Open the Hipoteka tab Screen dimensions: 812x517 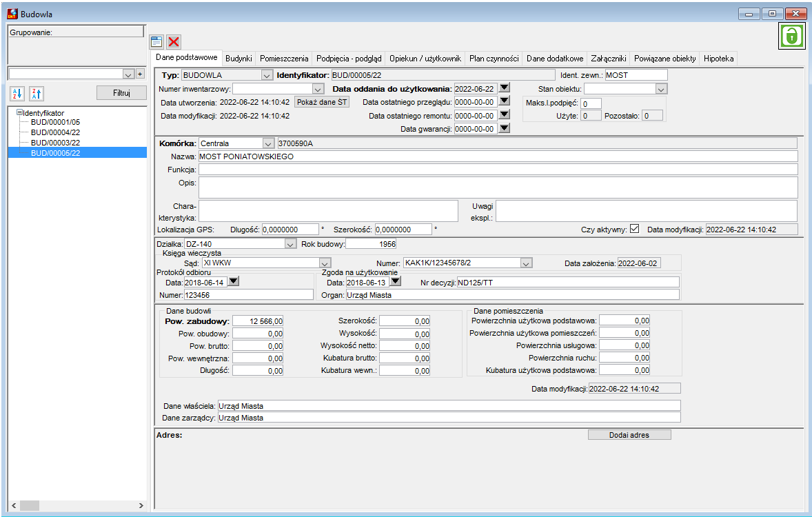[x=718, y=59]
